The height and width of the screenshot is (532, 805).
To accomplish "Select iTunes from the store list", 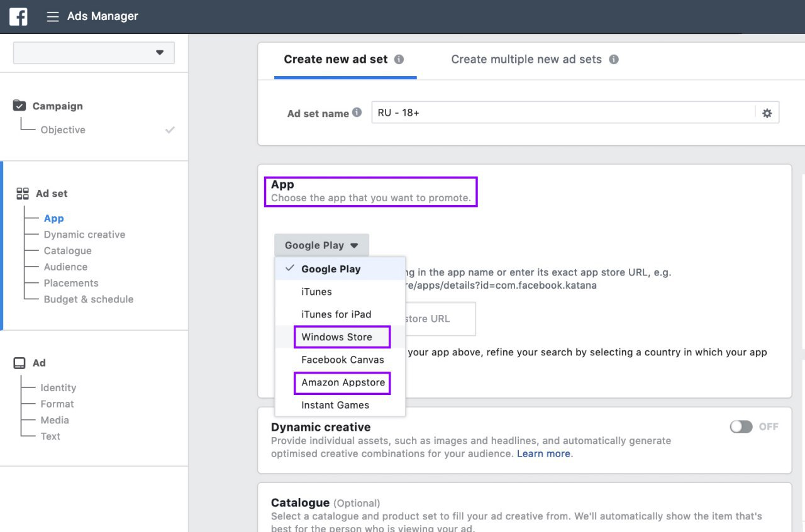I will pos(340,291).
